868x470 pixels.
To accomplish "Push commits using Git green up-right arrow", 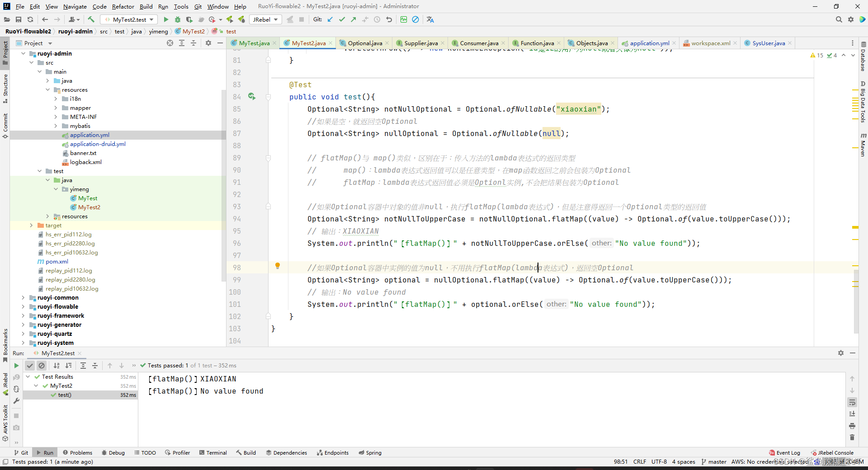I will pos(354,19).
